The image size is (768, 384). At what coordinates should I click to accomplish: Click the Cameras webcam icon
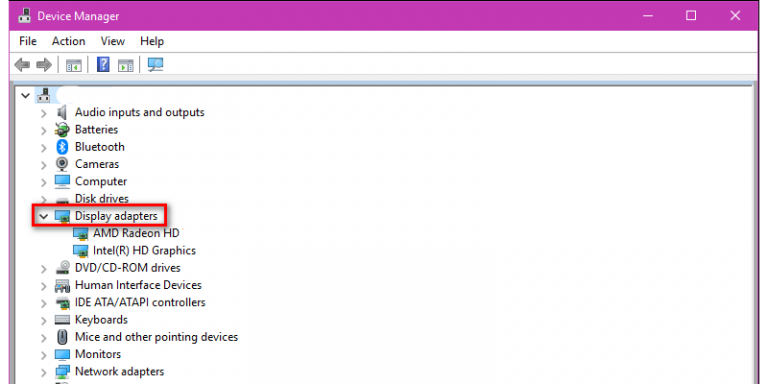[x=62, y=164]
